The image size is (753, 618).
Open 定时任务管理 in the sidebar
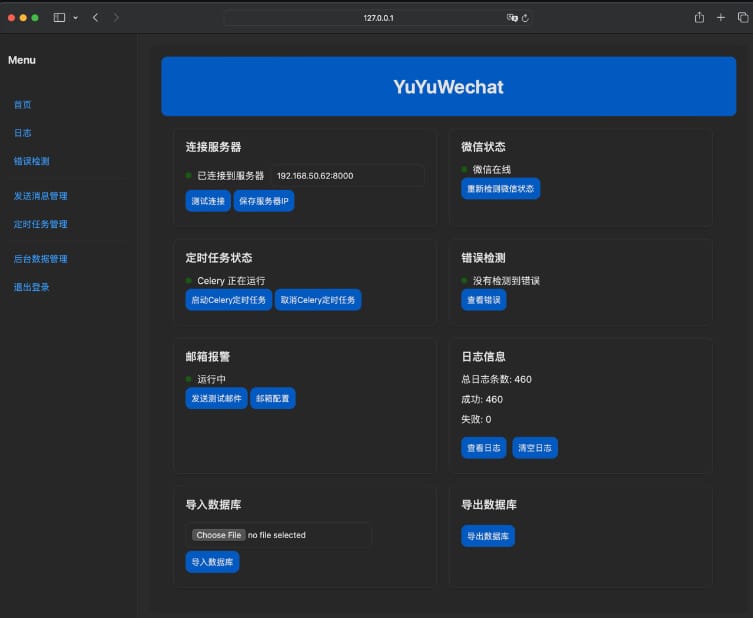(x=41, y=224)
